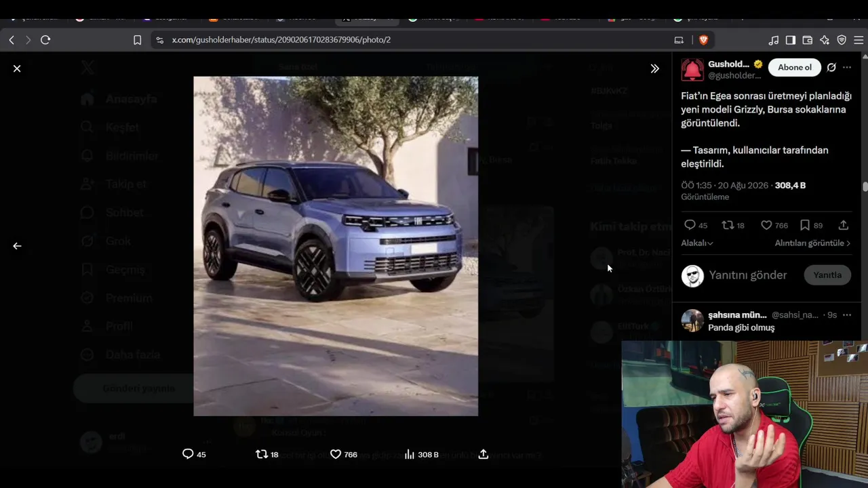Click the Abone ol button
868x488 pixels.
tap(795, 67)
